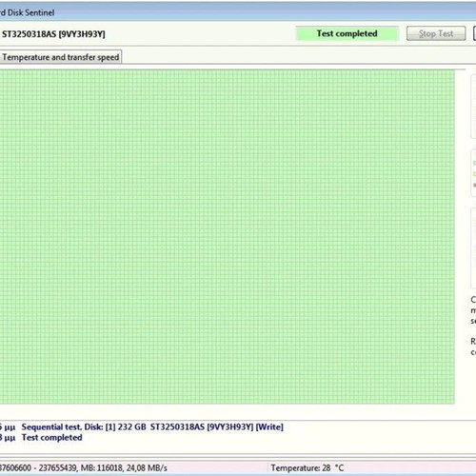476x476 pixels.
Task: Open the Temperature and transfer speed tab
Action: pos(60,57)
